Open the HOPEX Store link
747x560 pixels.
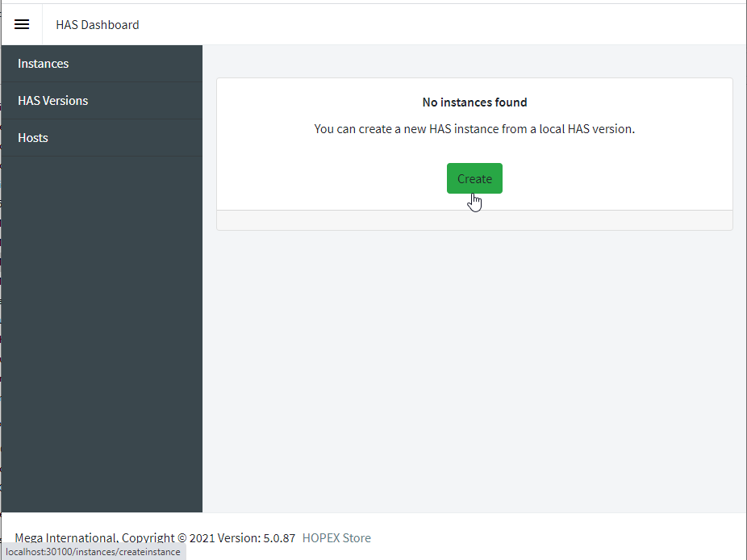336,537
